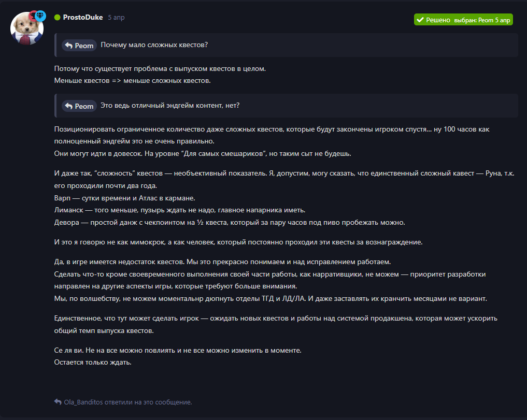The image size is (527, 420).
Task: Click the line starting 'Варп — сутки времени'
Action: pyautogui.click(x=125, y=198)
